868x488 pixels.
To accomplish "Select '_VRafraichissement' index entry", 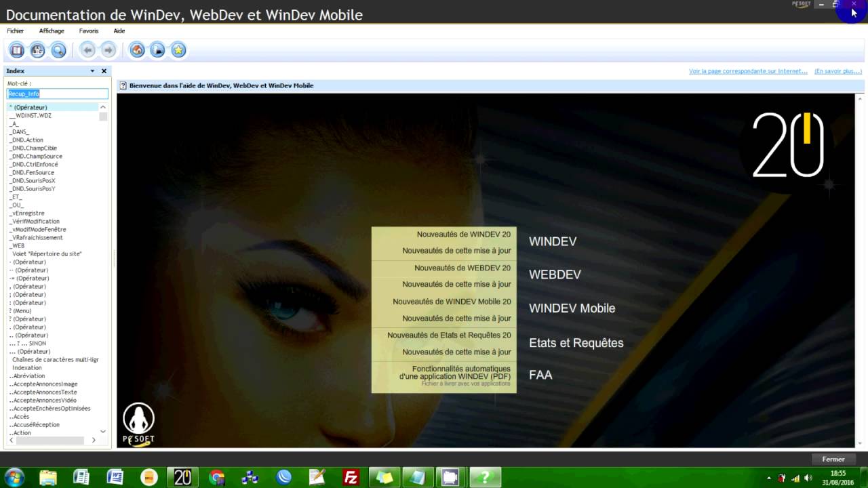I will pos(35,237).
